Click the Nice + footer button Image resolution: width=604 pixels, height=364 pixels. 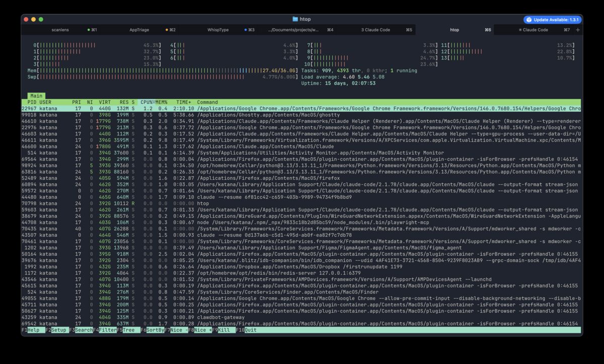pyautogui.click(x=202, y=330)
